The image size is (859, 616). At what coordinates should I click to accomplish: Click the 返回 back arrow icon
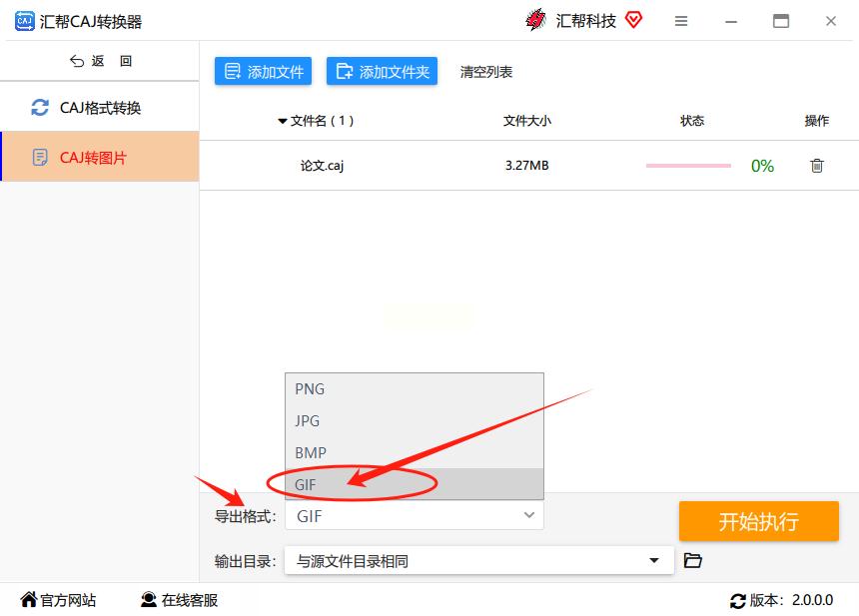pos(77,61)
